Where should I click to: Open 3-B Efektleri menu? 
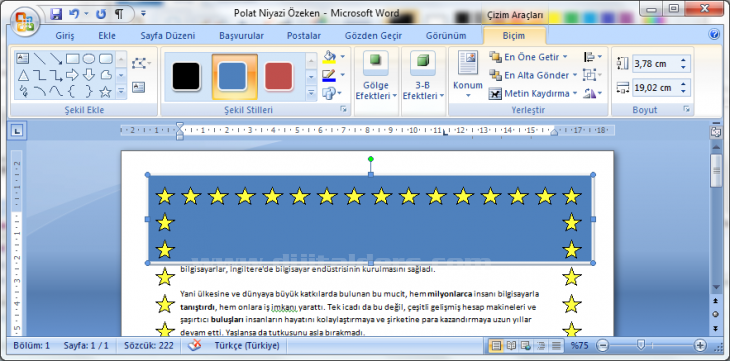pos(423,76)
